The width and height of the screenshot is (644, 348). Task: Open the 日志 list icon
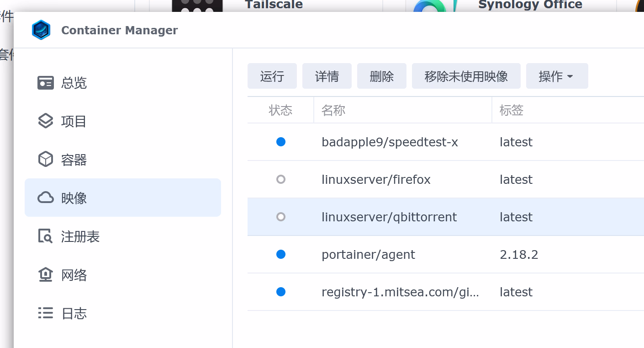pyautogui.click(x=45, y=313)
